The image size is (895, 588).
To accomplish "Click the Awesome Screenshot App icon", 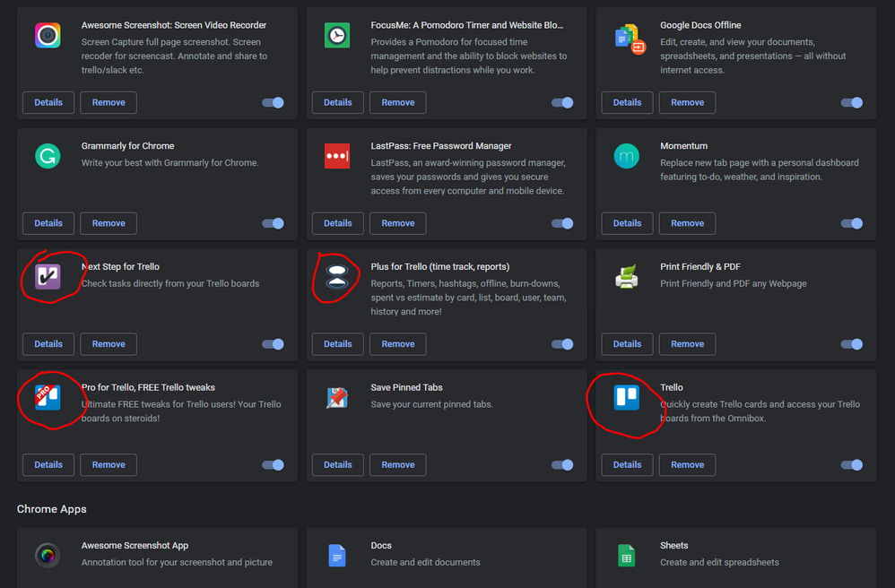I will (x=48, y=556).
